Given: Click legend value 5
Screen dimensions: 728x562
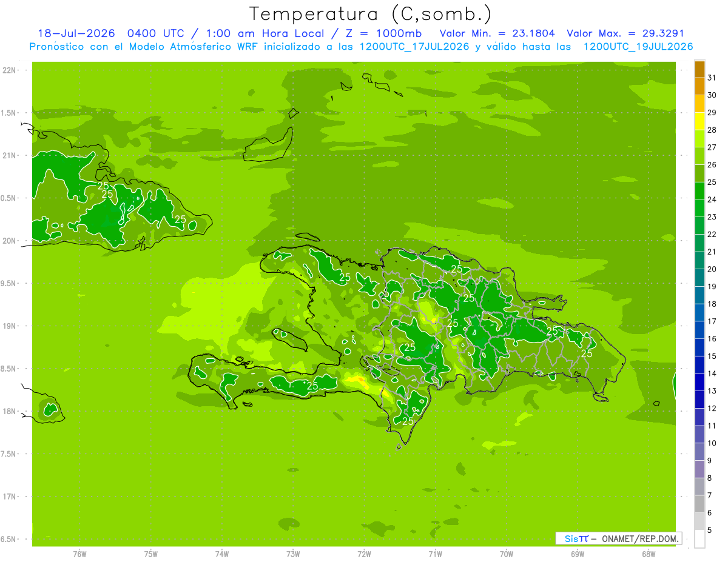Looking at the screenshot, I should (x=710, y=530).
